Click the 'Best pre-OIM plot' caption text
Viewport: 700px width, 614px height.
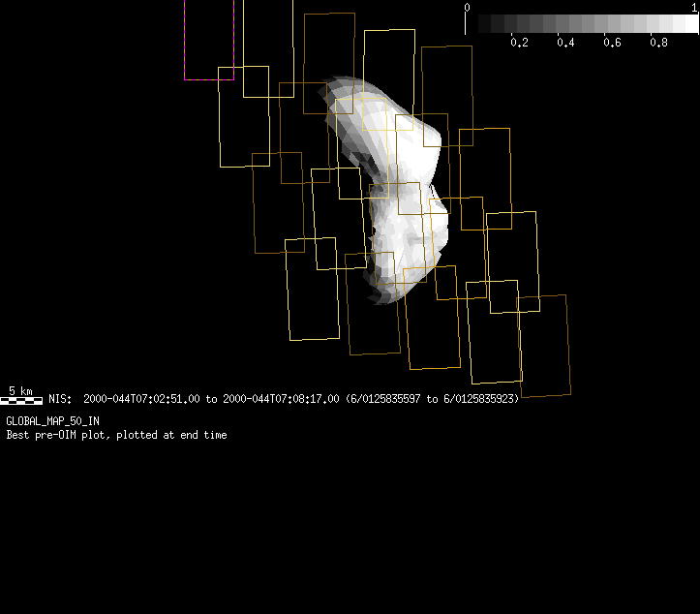click(116, 436)
